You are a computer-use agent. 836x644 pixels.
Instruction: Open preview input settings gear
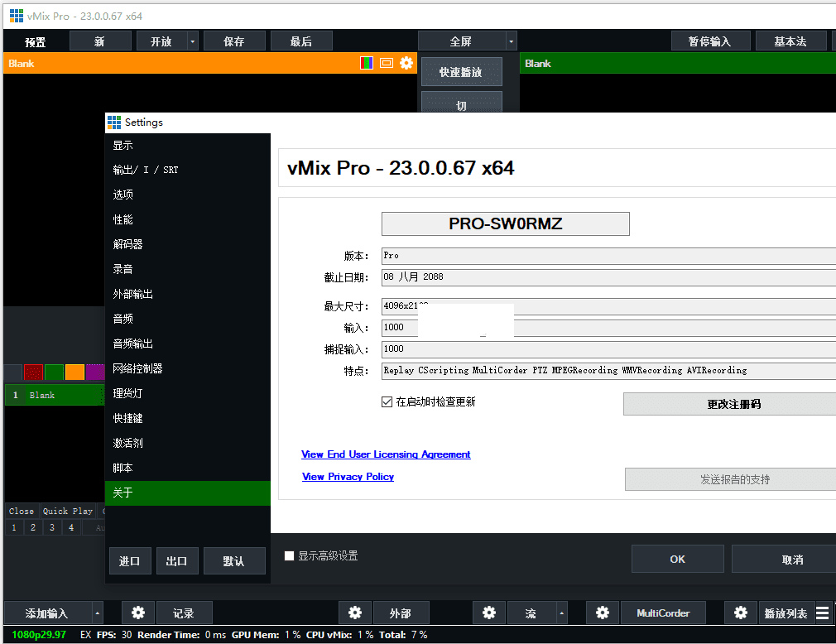406,63
